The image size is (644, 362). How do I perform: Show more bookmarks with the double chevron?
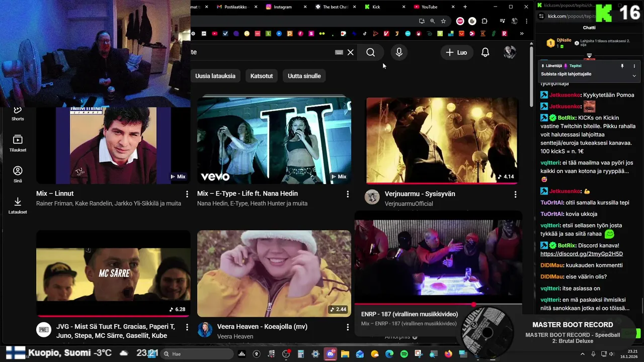tap(522, 34)
